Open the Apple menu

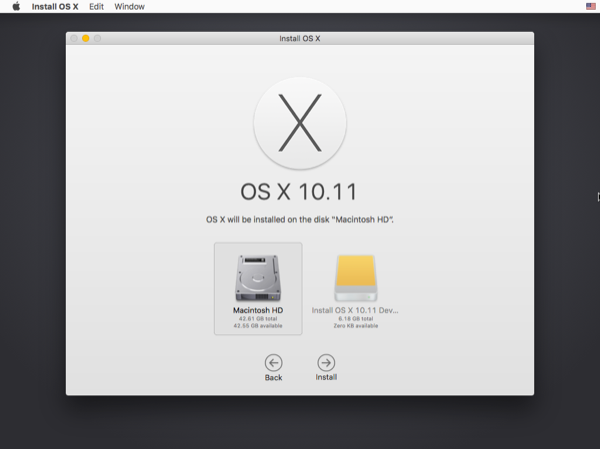click(16, 7)
